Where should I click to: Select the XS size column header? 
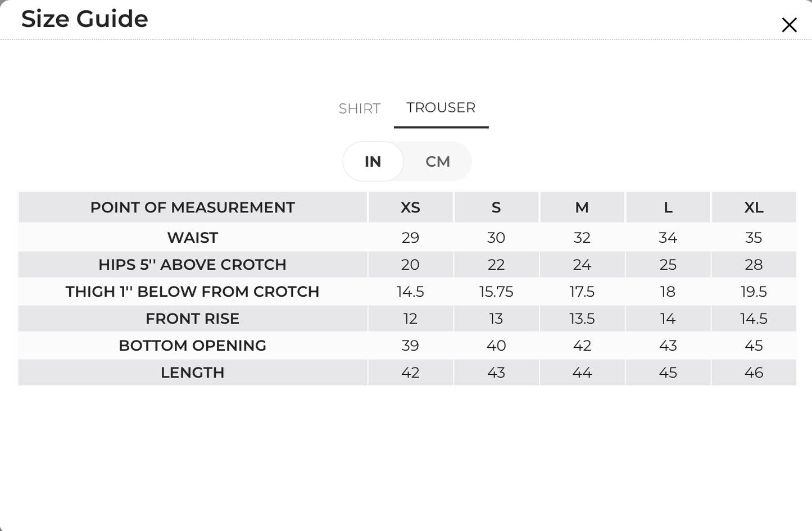(x=410, y=207)
